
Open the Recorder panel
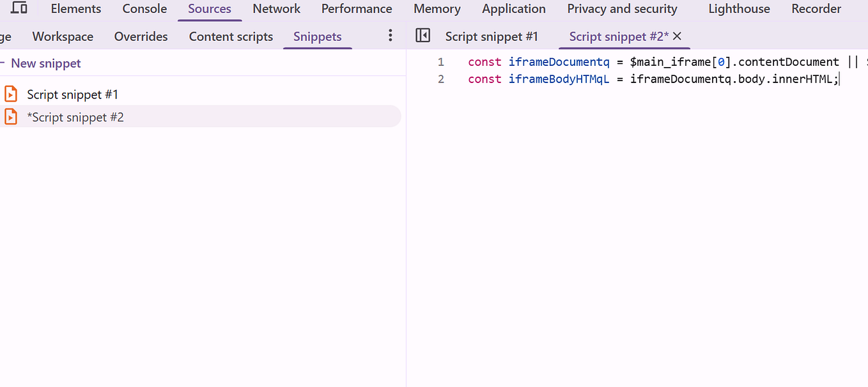pyautogui.click(x=816, y=8)
